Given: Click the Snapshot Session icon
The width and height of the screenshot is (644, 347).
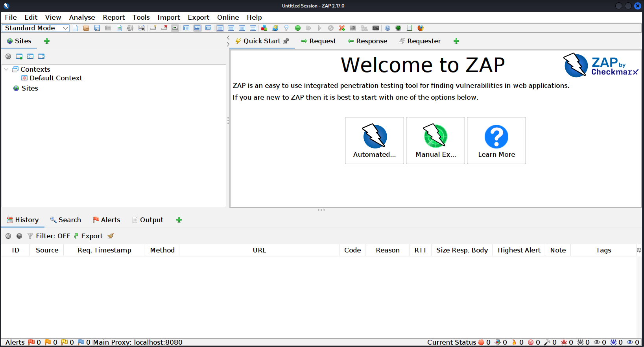Looking at the screenshot, I should click(x=108, y=28).
